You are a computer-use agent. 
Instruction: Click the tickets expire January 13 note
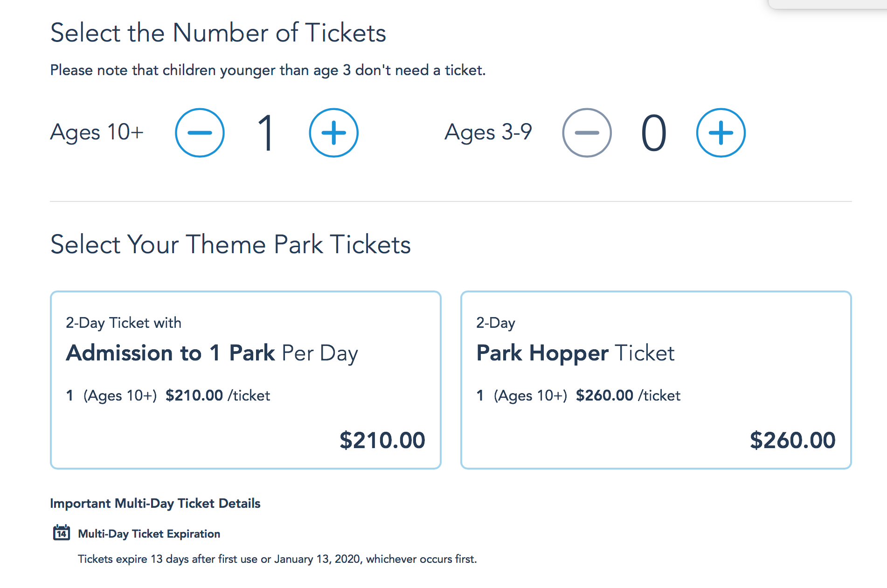(278, 559)
